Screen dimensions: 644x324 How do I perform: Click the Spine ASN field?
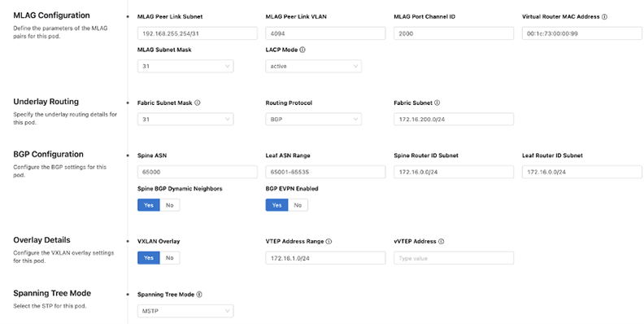click(198, 172)
